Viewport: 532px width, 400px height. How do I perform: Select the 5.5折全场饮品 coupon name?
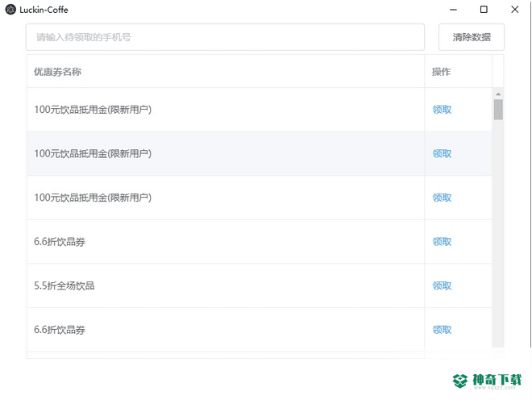point(64,285)
